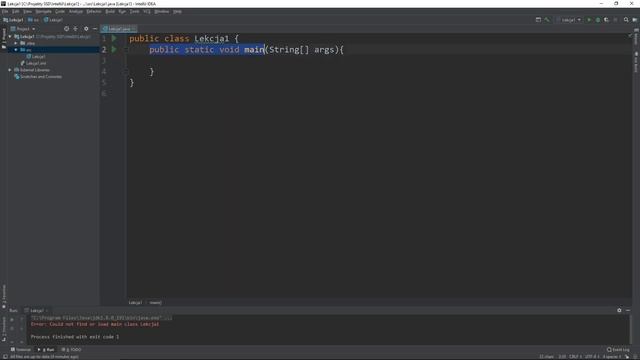
Task: Select Scratches and Consoles in the tree
Action: [x=38, y=77]
